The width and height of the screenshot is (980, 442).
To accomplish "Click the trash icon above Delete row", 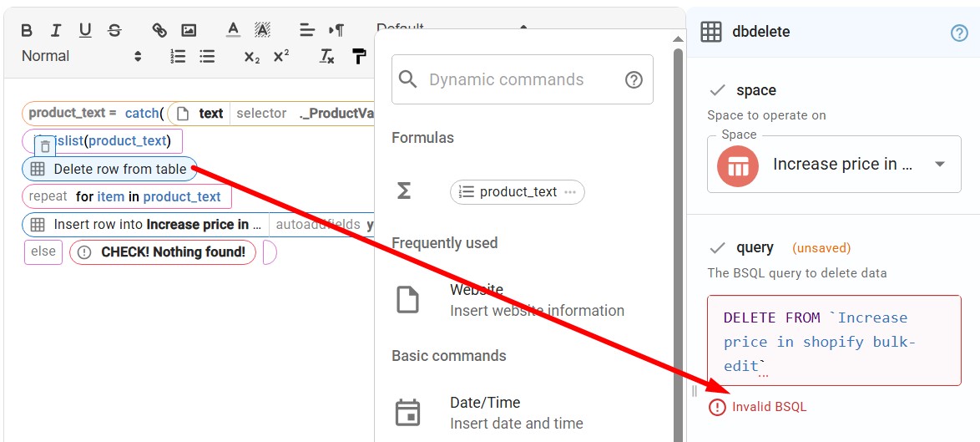I will click(x=46, y=146).
